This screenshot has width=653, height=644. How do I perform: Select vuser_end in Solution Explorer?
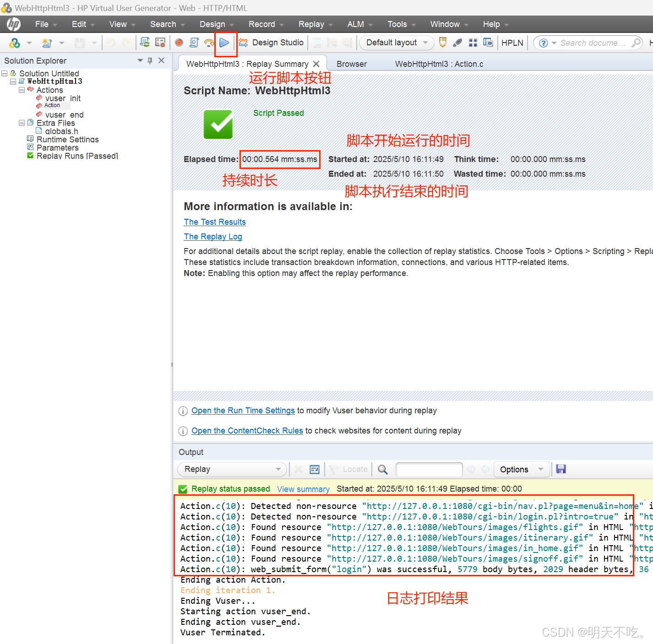click(x=64, y=115)
